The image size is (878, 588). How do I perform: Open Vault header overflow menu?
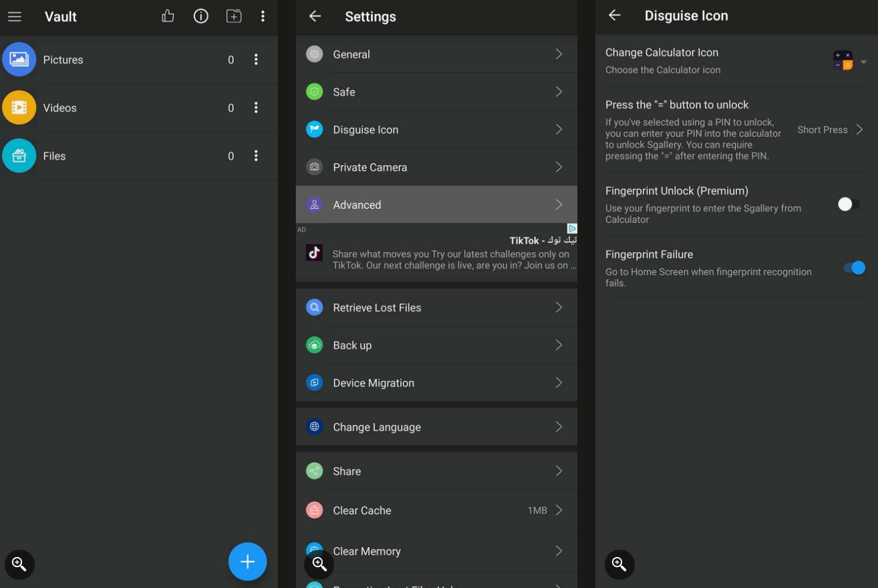pyautogui.click(x=262, y=16)
